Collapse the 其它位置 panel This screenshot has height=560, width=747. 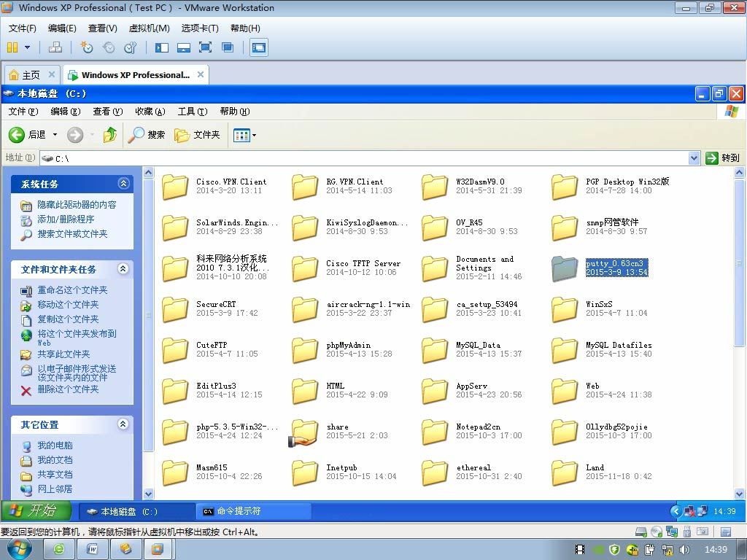coord(123,424)
